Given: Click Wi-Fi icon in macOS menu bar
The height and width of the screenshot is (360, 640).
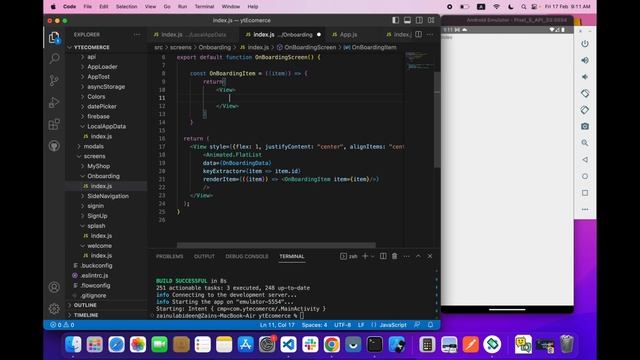Looking at the screenshot, I should click(496, 7).
